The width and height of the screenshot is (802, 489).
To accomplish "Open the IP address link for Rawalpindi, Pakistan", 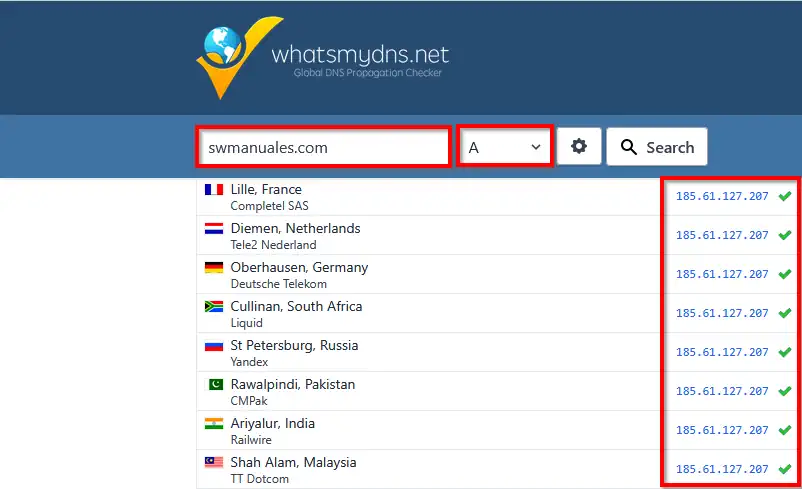I will 722,391.
